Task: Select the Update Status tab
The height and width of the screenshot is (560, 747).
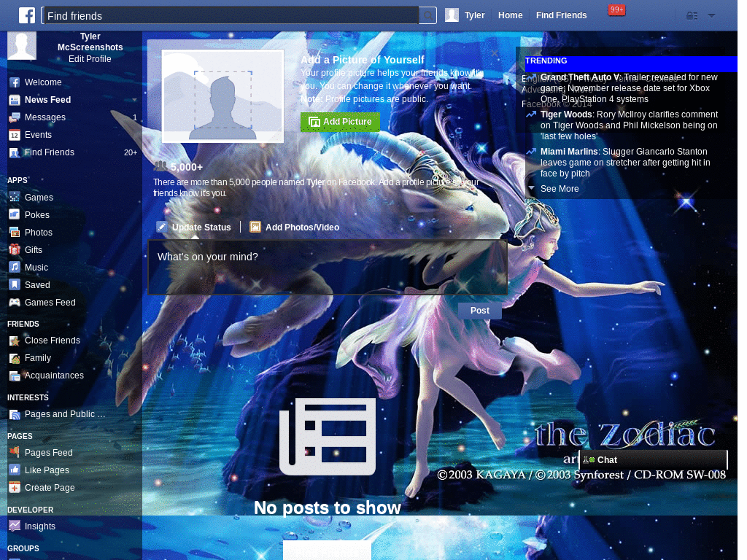Action: (193, 227)
